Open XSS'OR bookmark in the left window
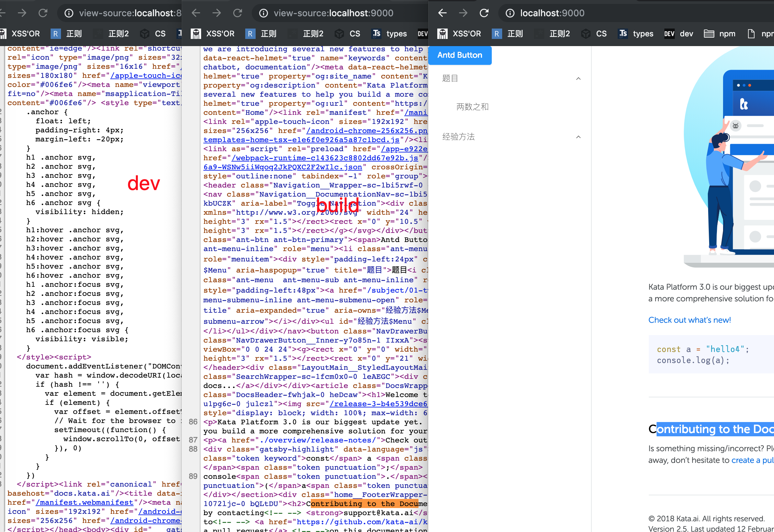The height and width of the screenshot is (532, 774). (x=20, y=34)
